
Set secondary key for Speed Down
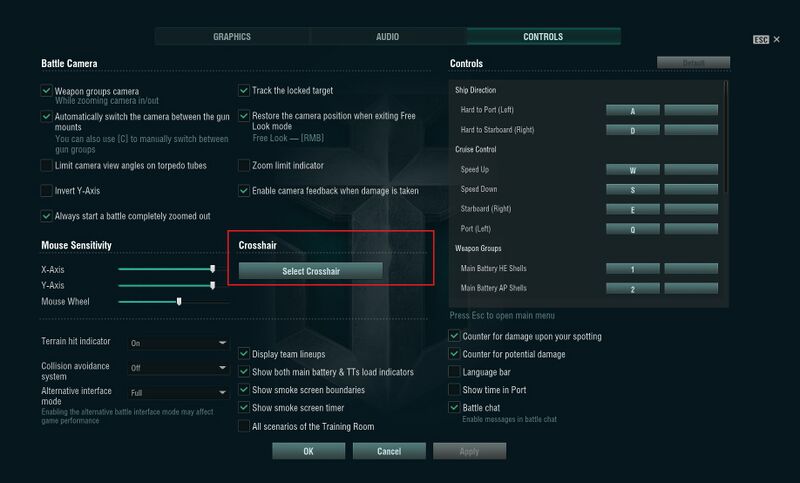click(691, 189)
